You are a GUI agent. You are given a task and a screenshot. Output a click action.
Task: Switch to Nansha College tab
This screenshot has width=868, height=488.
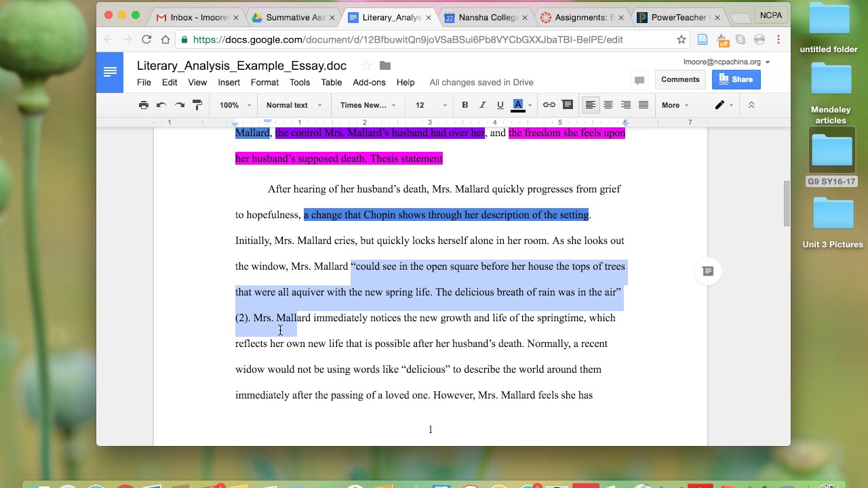point(484,17)
